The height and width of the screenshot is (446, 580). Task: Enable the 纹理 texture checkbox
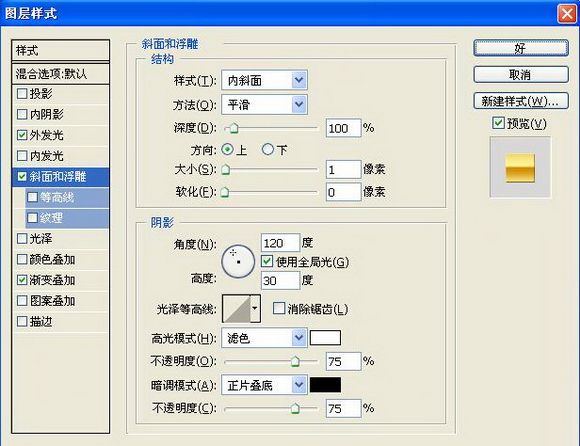tap(33, 218)
